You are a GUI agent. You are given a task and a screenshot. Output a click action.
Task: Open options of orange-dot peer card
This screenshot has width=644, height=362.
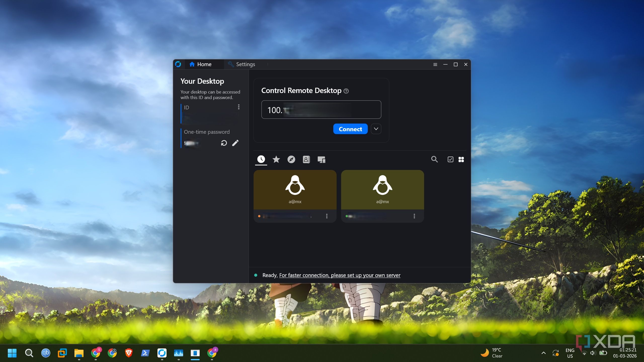coord(327,216)
